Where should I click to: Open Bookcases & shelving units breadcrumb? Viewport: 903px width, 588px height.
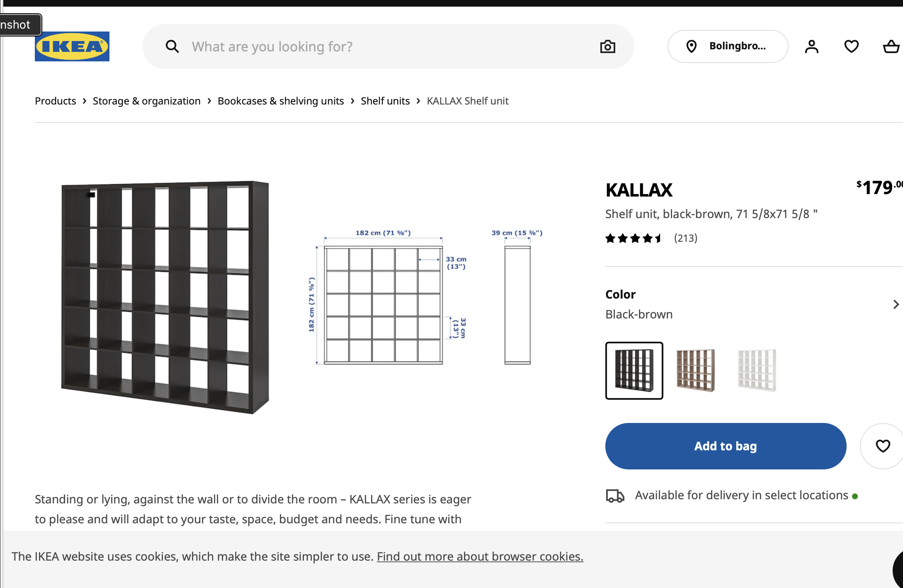(281, 101)
